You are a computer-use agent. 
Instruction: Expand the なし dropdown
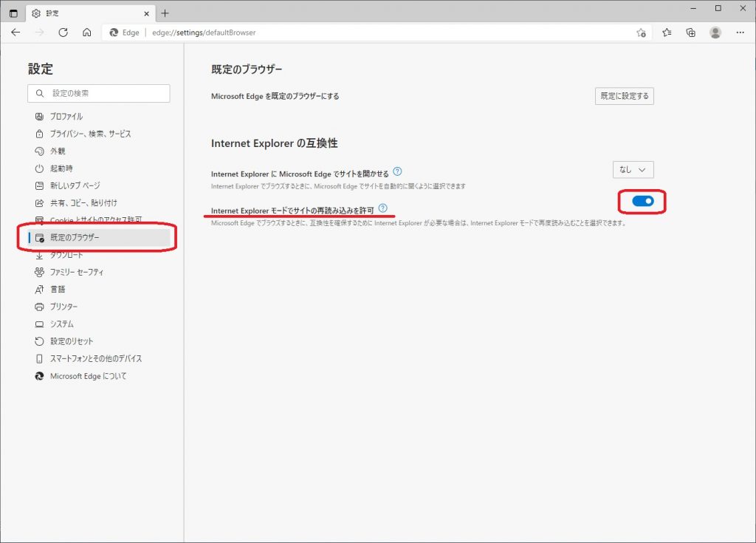click(633, 169)
